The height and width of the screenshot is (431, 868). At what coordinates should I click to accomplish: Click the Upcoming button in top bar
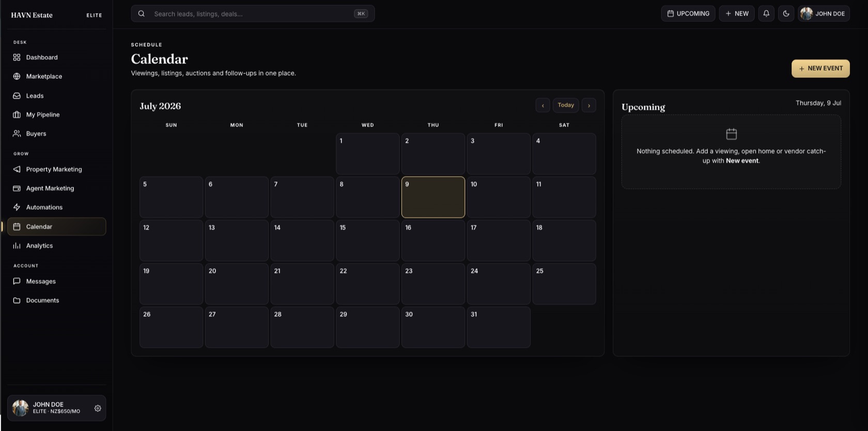point(688,13)
